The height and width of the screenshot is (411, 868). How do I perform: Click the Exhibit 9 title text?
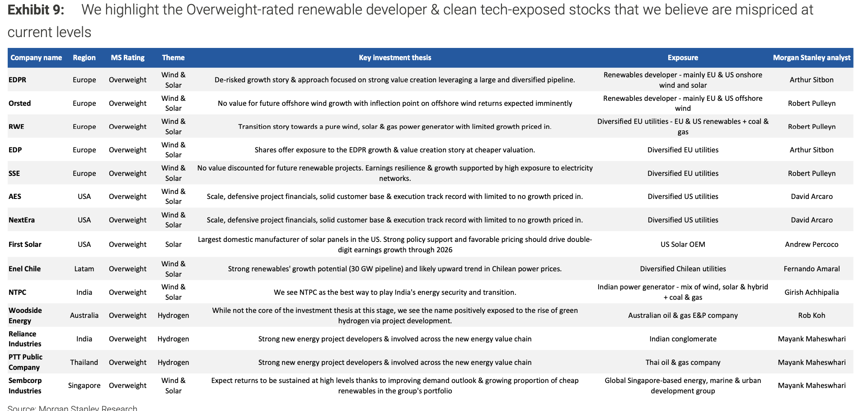click(36, 10)
